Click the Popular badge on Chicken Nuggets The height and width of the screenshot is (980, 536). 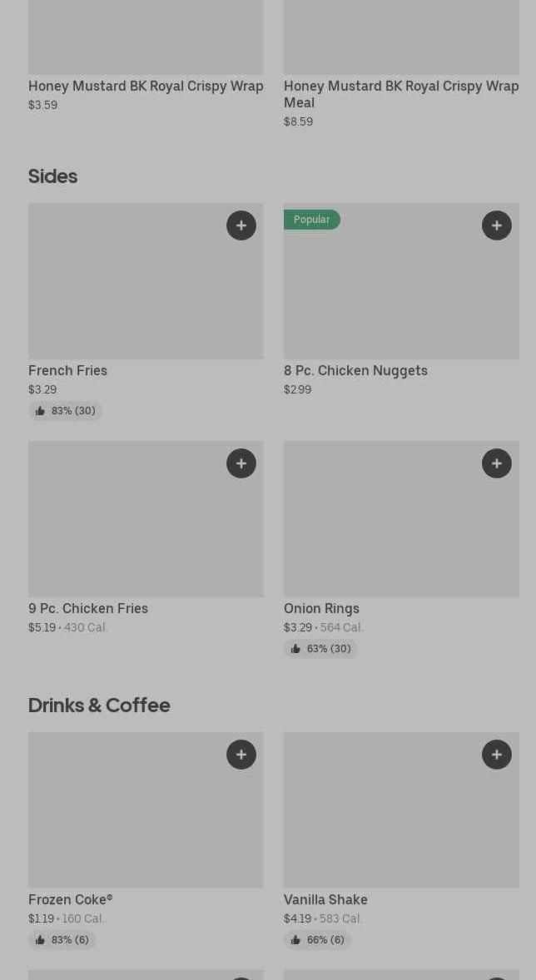point(312,220)
